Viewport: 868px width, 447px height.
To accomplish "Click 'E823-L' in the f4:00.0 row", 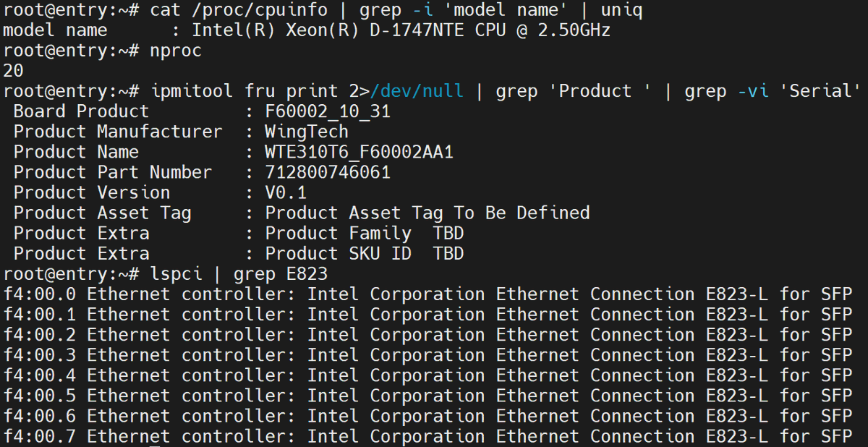I will click(x=737, y=294).
